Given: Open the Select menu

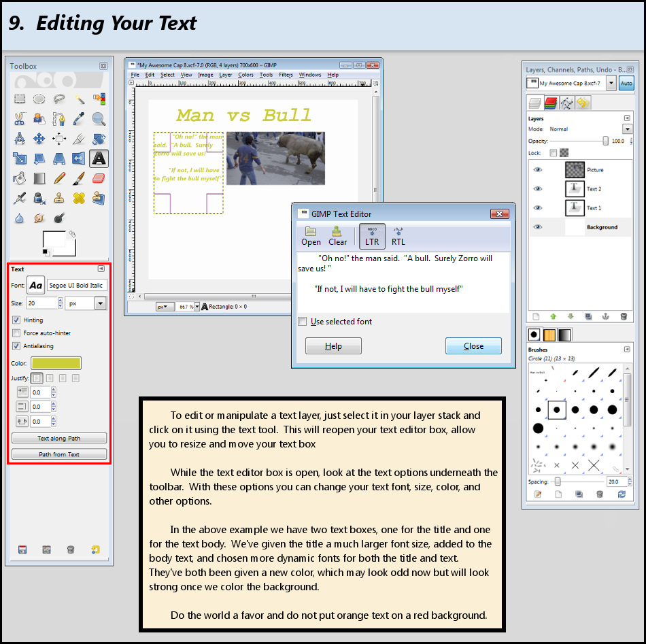Looking at the screenshot, I should pyautogui.click(x=167, y=75).
